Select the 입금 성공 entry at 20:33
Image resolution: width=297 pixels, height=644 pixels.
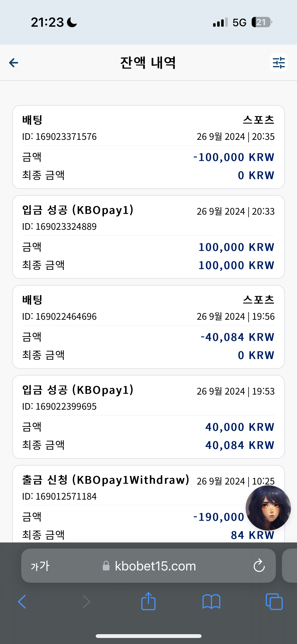[148, 237]
